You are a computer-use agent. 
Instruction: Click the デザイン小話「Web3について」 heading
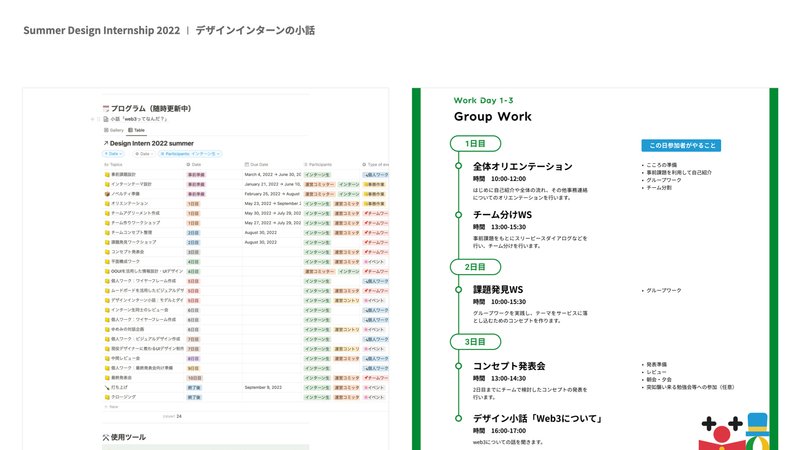point(538,418)
